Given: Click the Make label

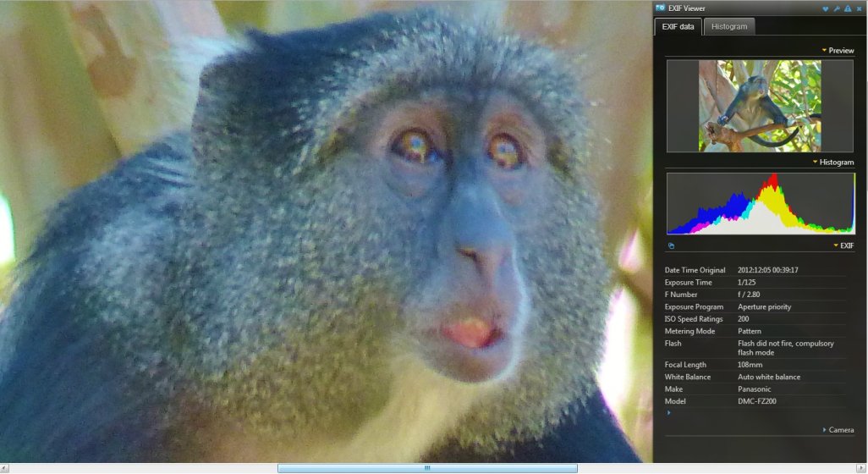Looking at the screenshot, I should coord(673,389).
